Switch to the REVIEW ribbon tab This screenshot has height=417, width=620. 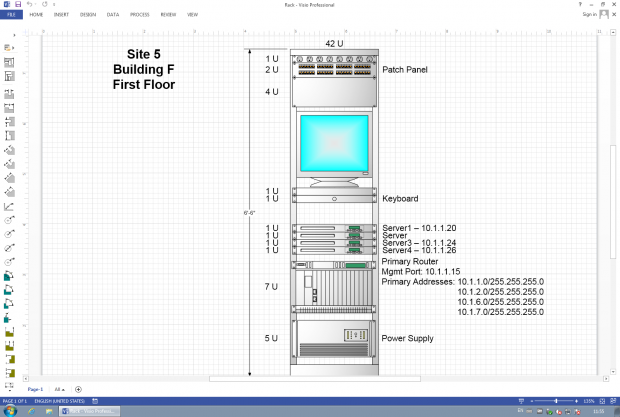168,15
